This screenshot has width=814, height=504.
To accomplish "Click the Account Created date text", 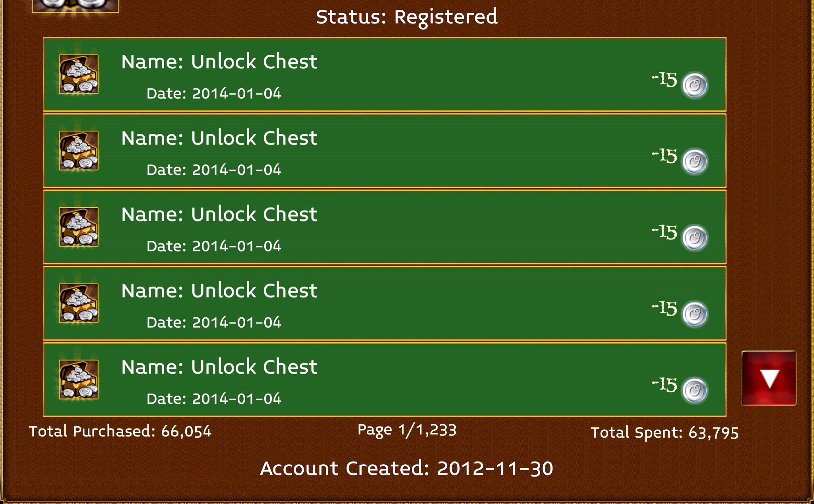I will [407, 468].
